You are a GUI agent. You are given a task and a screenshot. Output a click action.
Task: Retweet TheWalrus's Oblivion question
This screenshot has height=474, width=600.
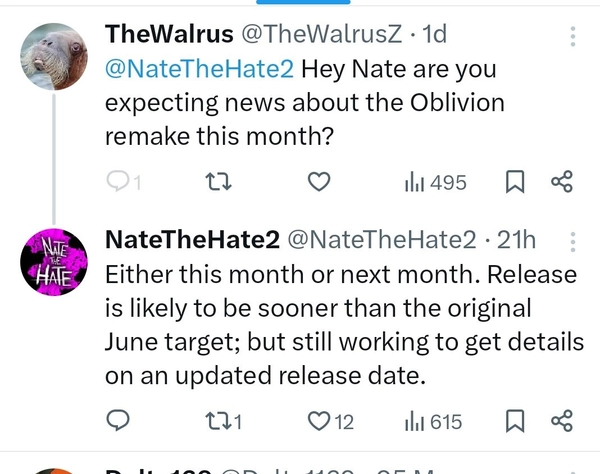coord(216,182)
